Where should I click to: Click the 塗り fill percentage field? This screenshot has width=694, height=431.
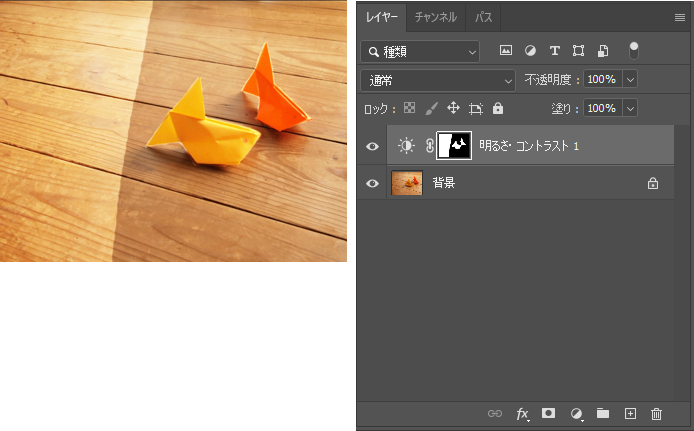pos(602,108)
